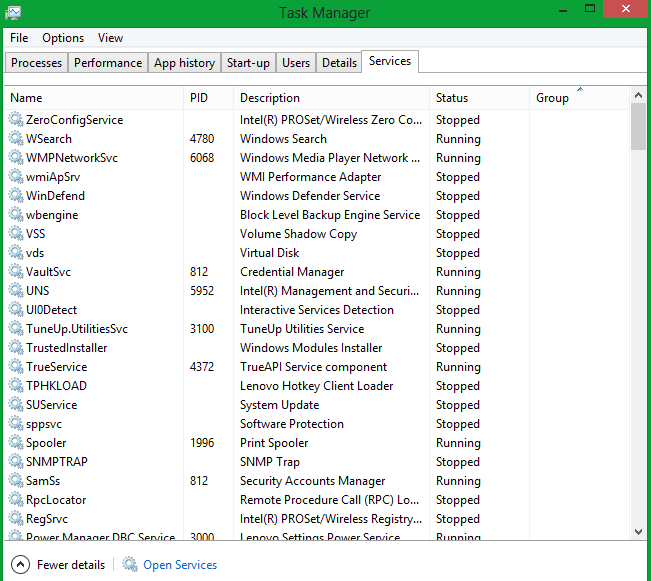Image resolution: width=651 pixels, height=581 pixels.
Task: Click the gear icon beside vds
Action: (16, 253)
